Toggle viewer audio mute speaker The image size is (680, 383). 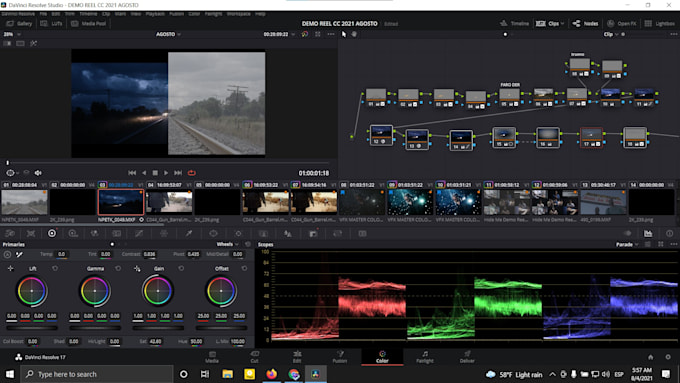(x=38, y=173)
